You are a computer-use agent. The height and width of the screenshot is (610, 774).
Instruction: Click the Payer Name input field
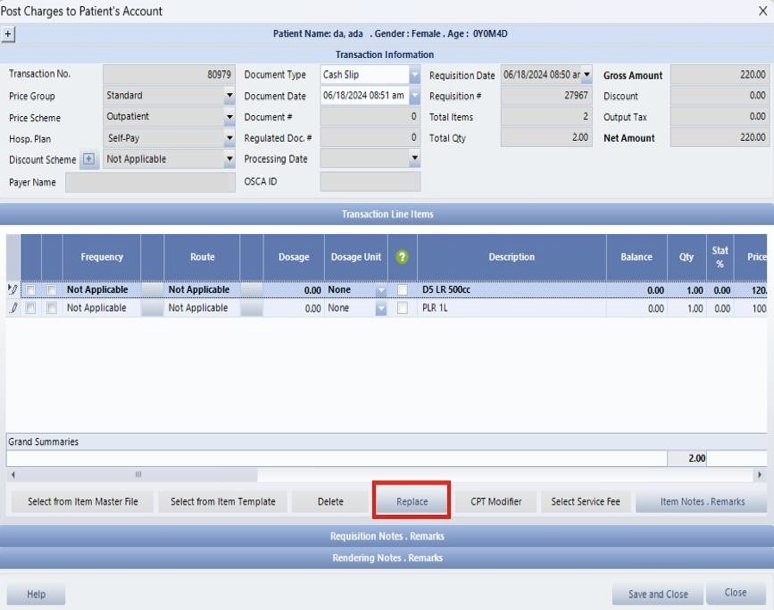coord(150,183)
